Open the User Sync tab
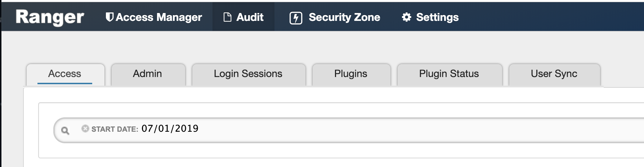This screenshot has width=644, height=167. [x=554, y=74]
